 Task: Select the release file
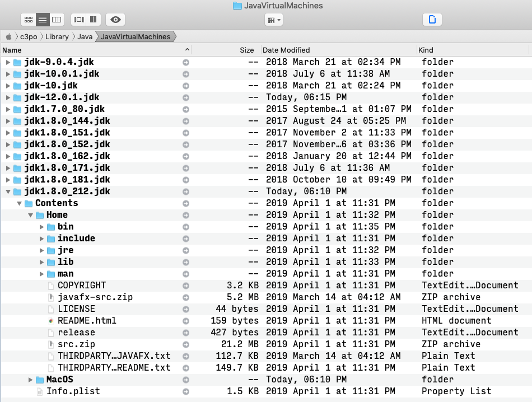click(266, 333)
